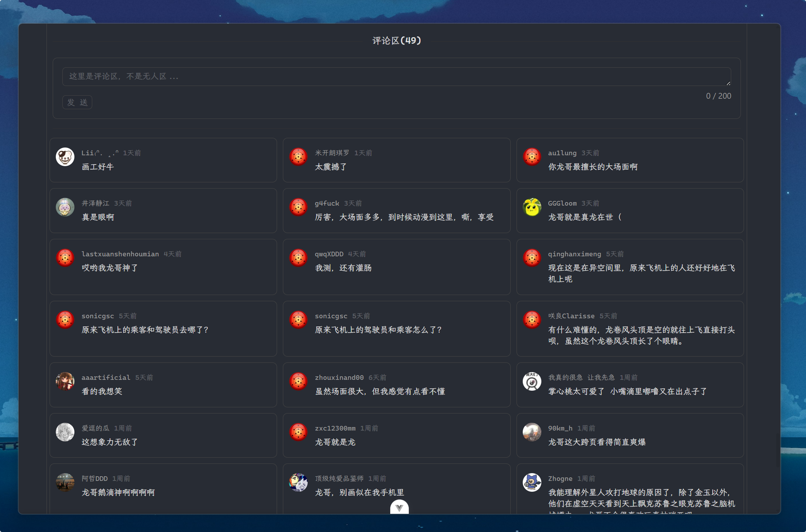
Task: Open username link lastxuanshenhoumian
Action: point(120,254)
